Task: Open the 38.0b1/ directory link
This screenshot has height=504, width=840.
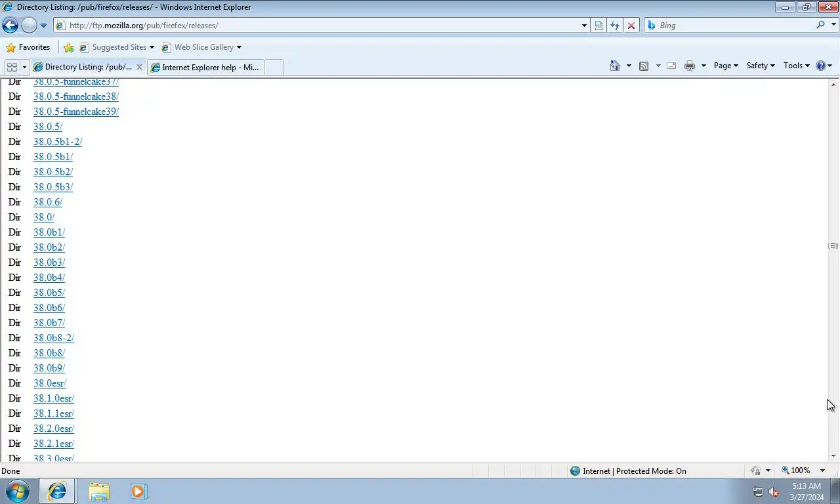Action: pos(49,232)
